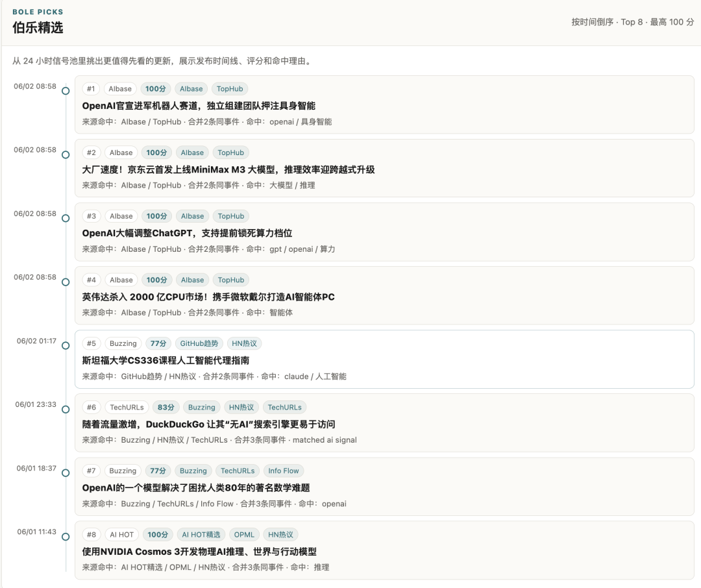Click the #1 rank badge
This screenshot has width=701, height=588.
91,89
